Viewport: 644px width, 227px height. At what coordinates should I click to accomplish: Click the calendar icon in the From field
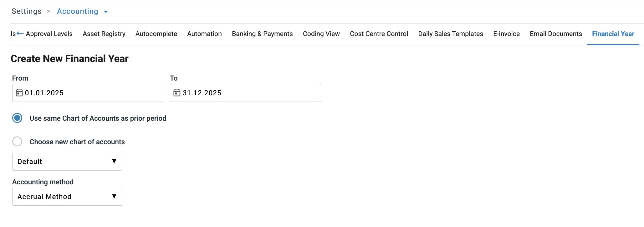pos(19,93)
